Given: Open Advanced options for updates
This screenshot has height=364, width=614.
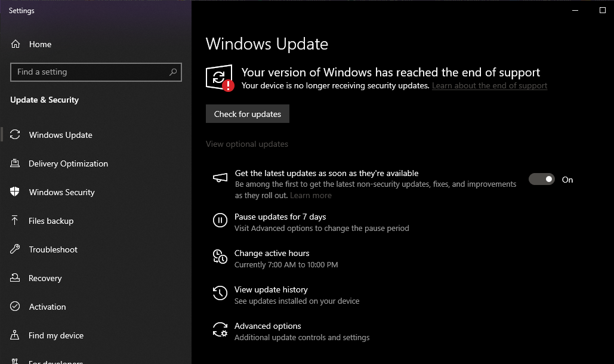Looking at the screenshot, I should (267, 326).
